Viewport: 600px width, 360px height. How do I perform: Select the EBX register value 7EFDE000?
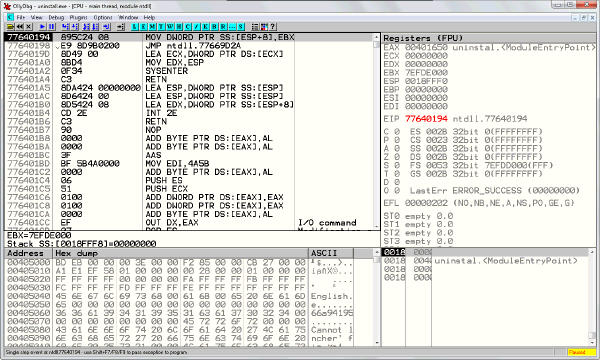pos(426,73)
